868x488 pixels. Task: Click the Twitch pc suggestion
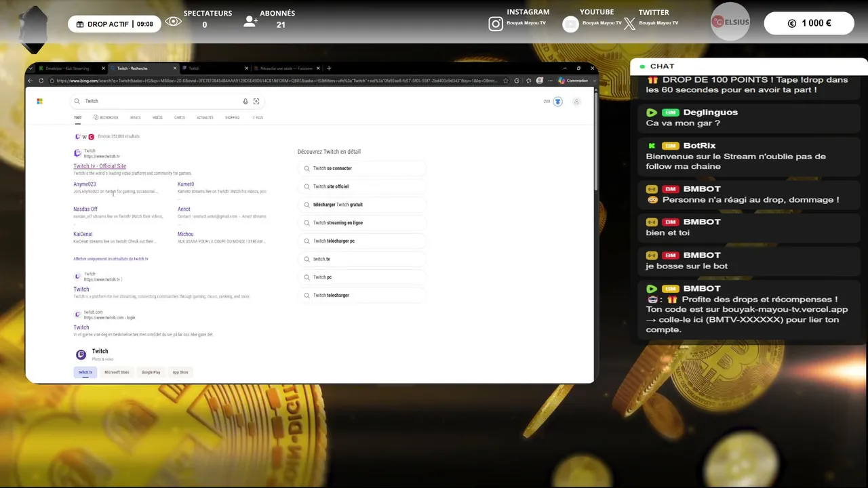click(x=361, y=277)
